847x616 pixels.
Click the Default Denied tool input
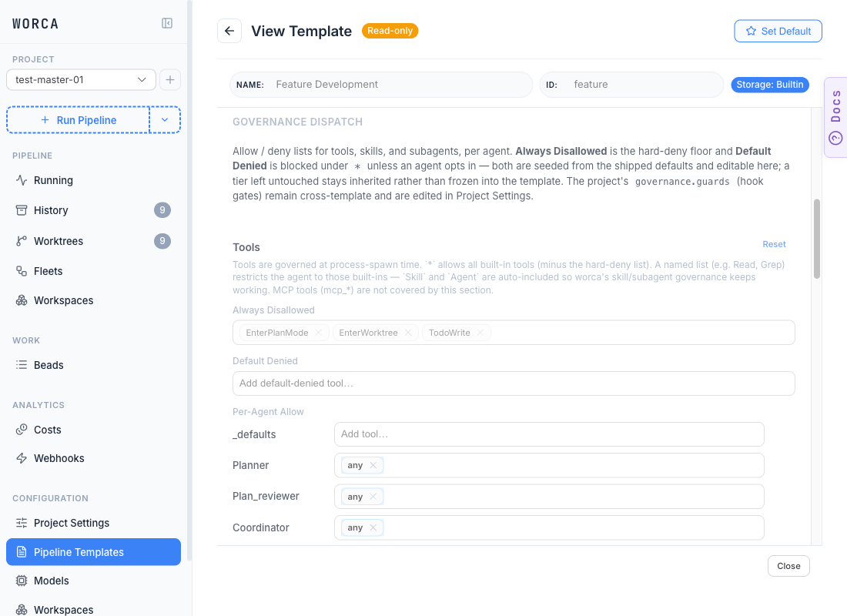coord(514,383)
